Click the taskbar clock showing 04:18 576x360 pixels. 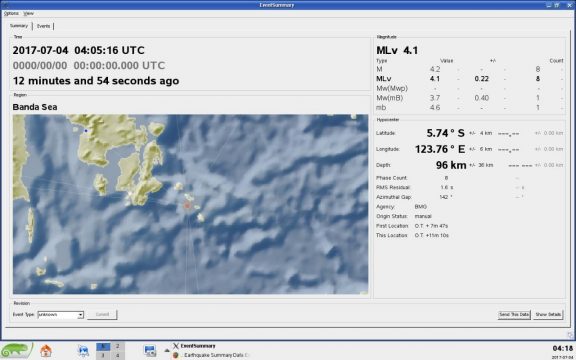tap(562, 348)
